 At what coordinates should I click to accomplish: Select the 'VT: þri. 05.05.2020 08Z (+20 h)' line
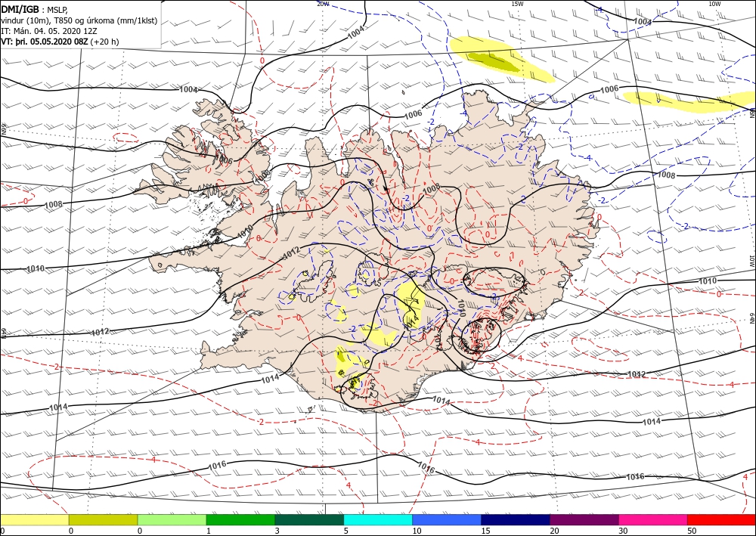[60, 42]
